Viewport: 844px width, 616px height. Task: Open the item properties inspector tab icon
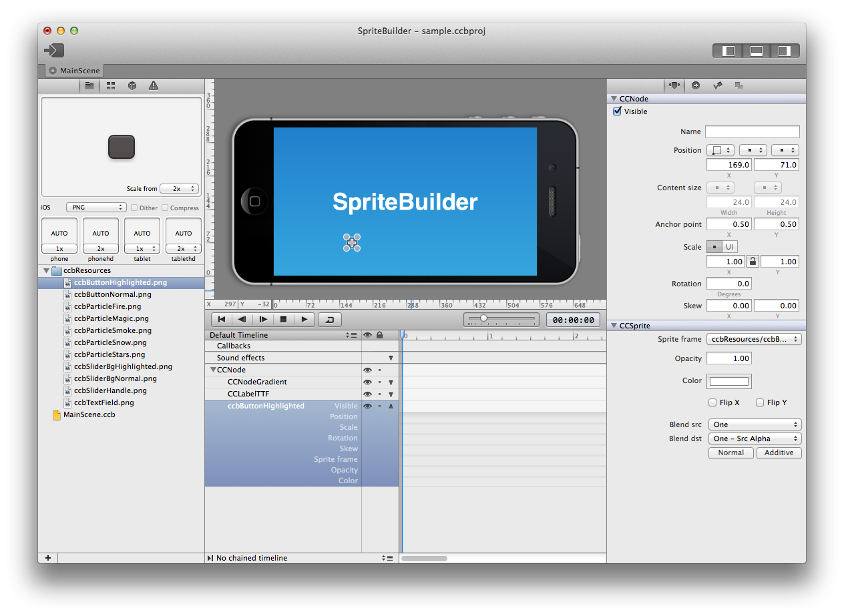point(674,85)
